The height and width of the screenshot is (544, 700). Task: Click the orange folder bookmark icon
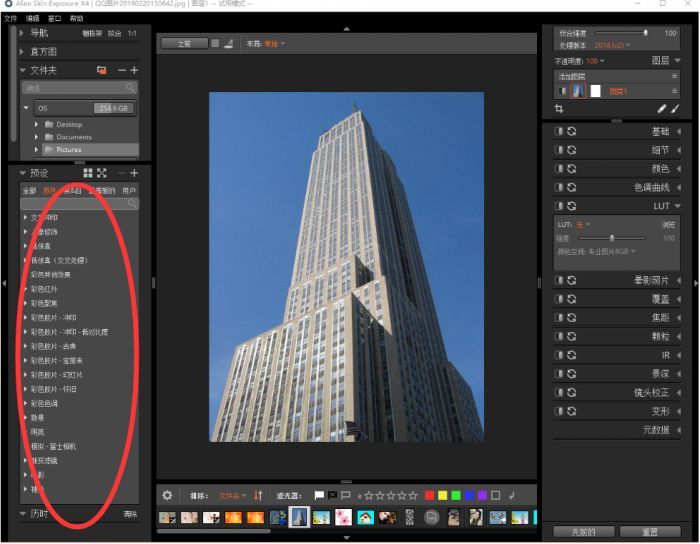click(101, 70)
